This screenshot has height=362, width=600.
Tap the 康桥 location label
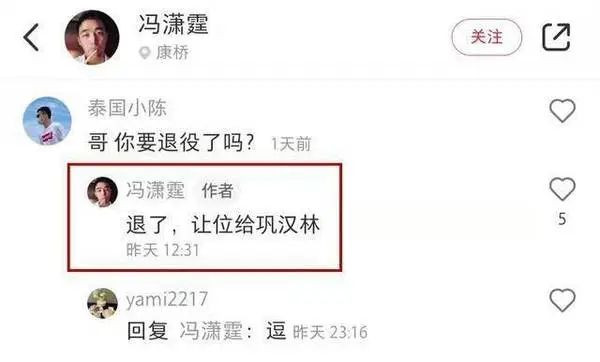coord(172,52)
